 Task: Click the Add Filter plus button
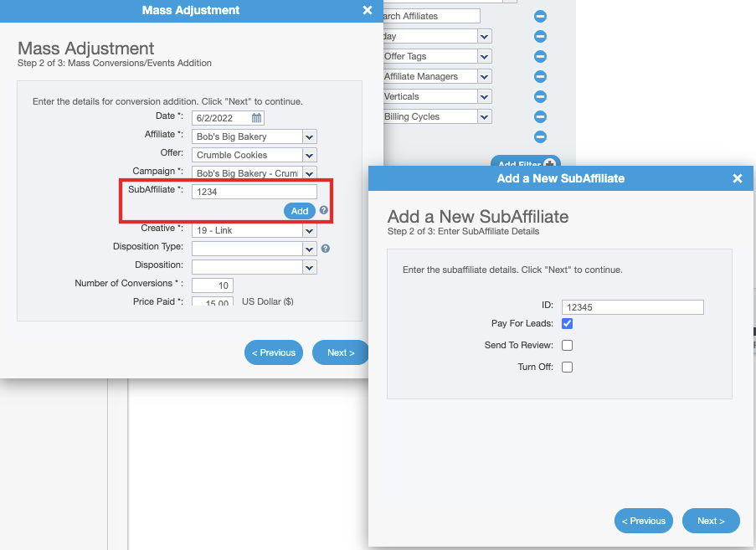click(x=551, y=164)
